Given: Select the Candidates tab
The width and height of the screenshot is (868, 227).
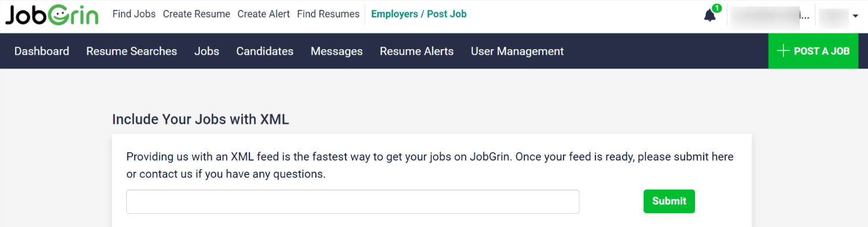Looking at the screenshot, I should tap(264, 51).
